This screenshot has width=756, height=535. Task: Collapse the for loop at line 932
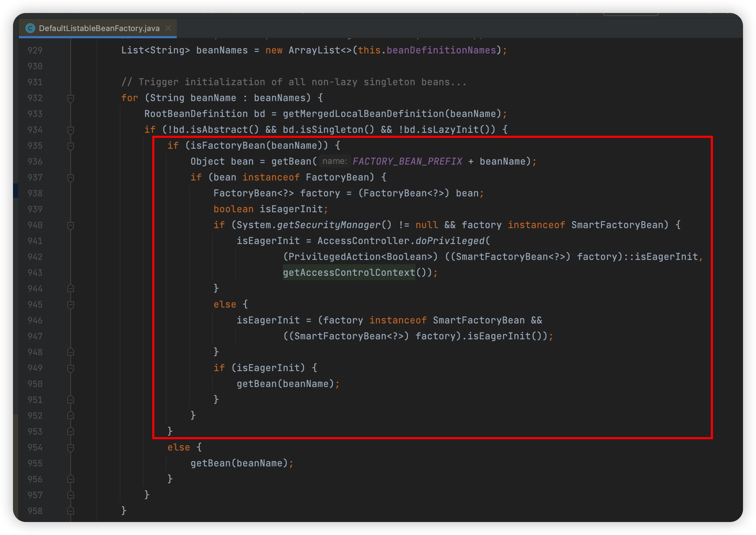point(71,98)
